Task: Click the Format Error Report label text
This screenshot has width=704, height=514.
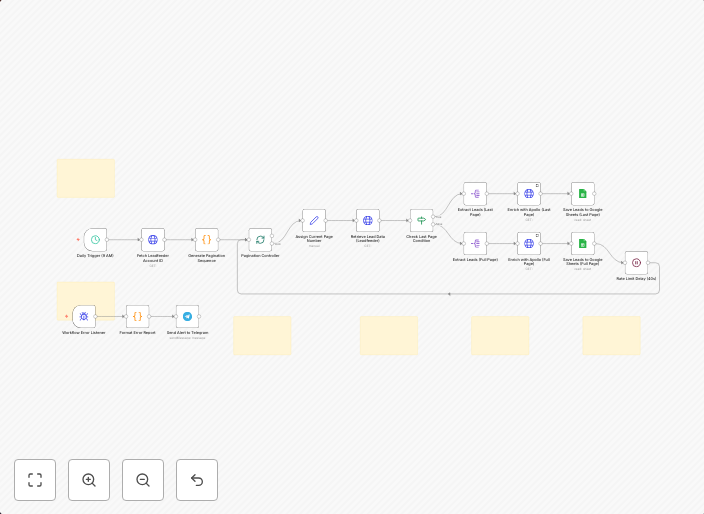Action: pyautogui.click(x=137, y=333)
